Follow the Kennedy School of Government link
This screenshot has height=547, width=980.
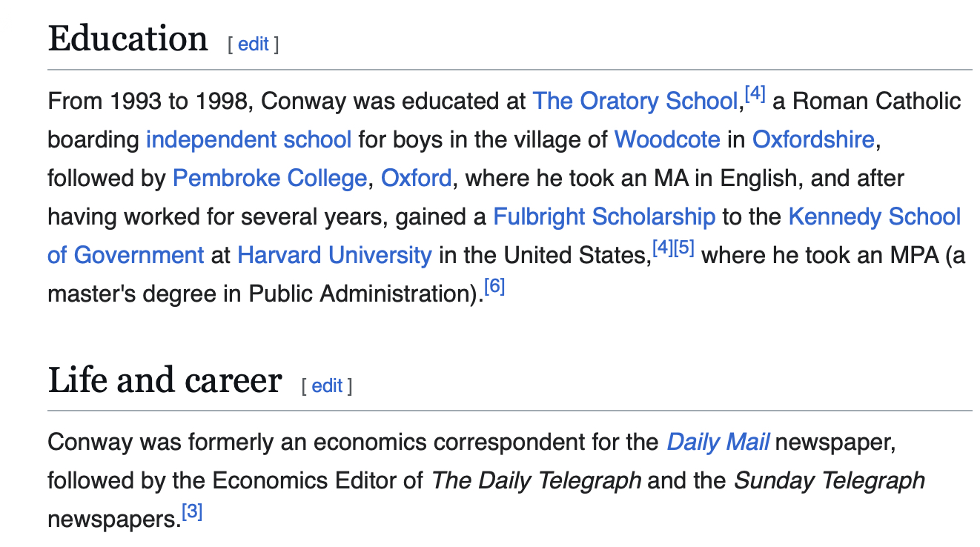coord(874,216)
